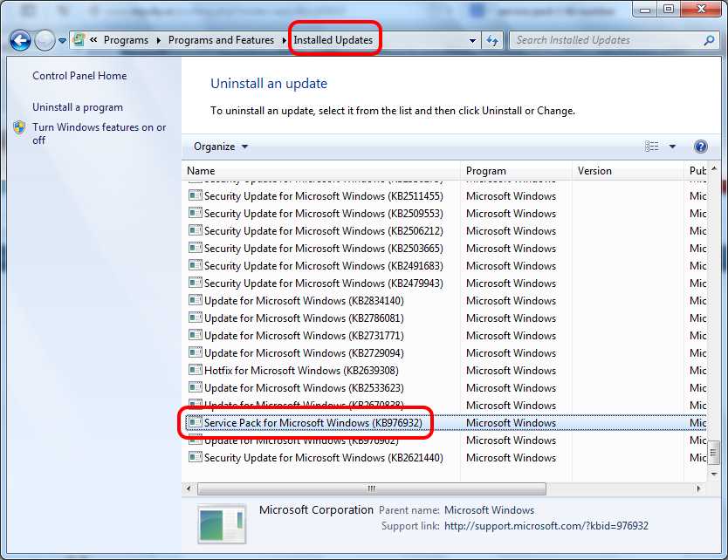Click icon of Update KB2786081

[195, 318]
